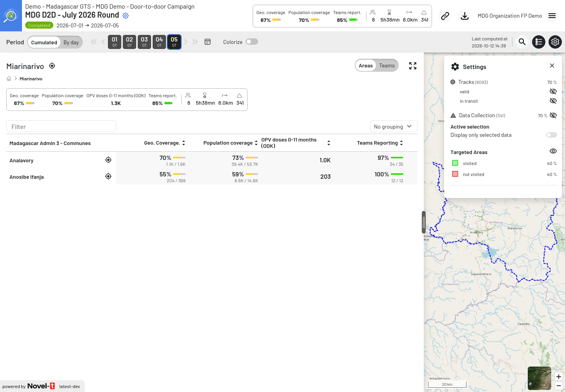This screenshot has height=392, width=565.
Task: Click the download icon in header
Action: (x=465, y=16)
